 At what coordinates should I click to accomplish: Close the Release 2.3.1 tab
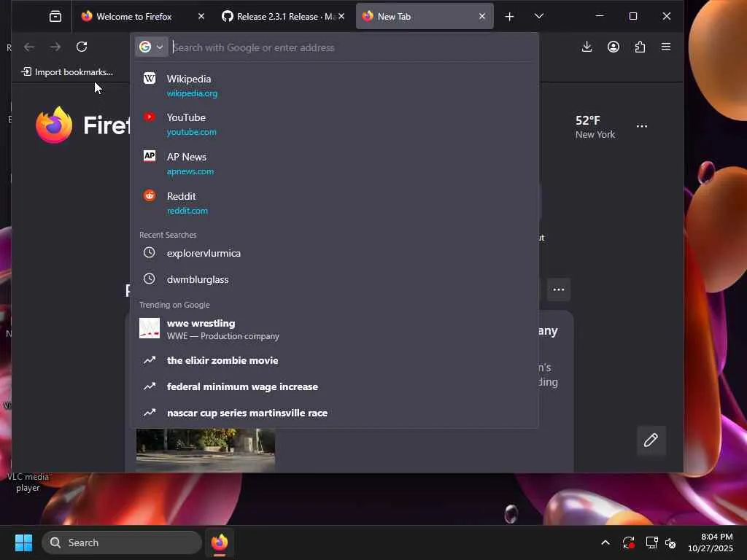coord(341,17)
